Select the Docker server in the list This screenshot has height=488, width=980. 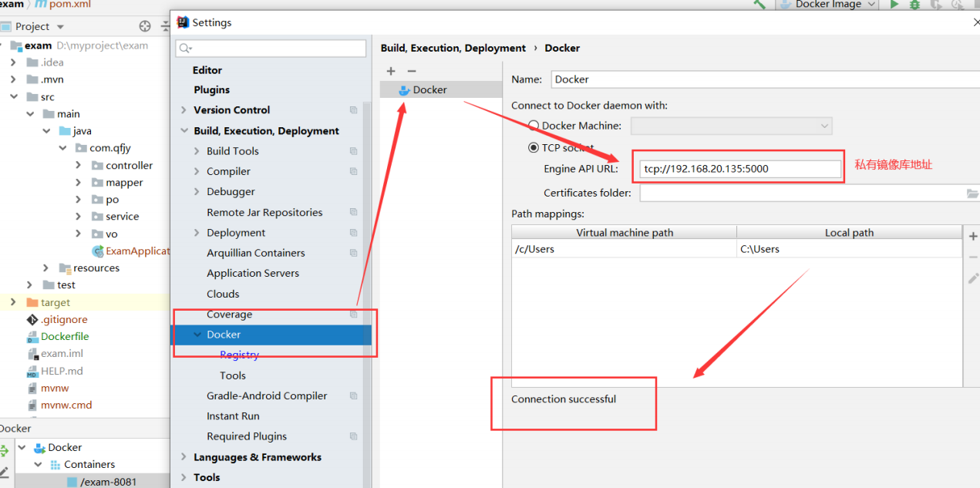coord(441,90)
